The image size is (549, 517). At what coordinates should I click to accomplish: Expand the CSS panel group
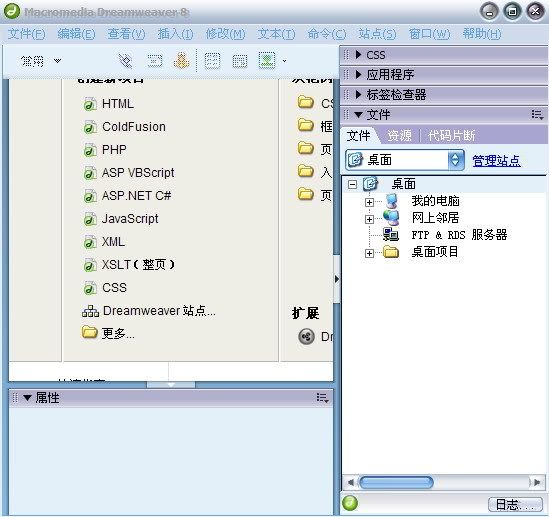[358, 55]
